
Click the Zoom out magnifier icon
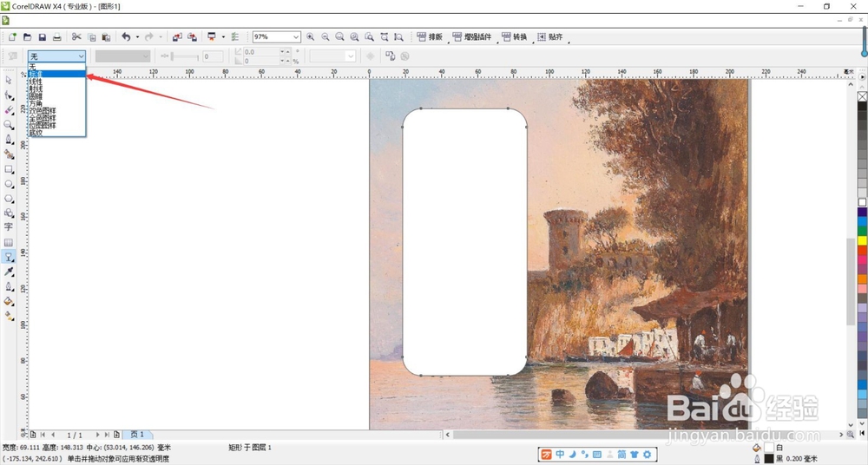tap(325, 37)
